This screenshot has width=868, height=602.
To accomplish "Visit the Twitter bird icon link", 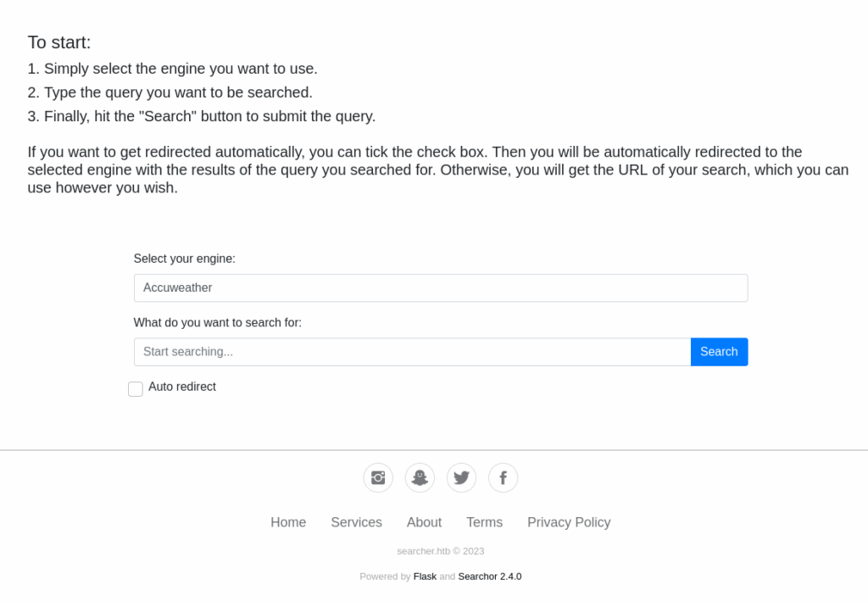I will (x=461, y=477).
